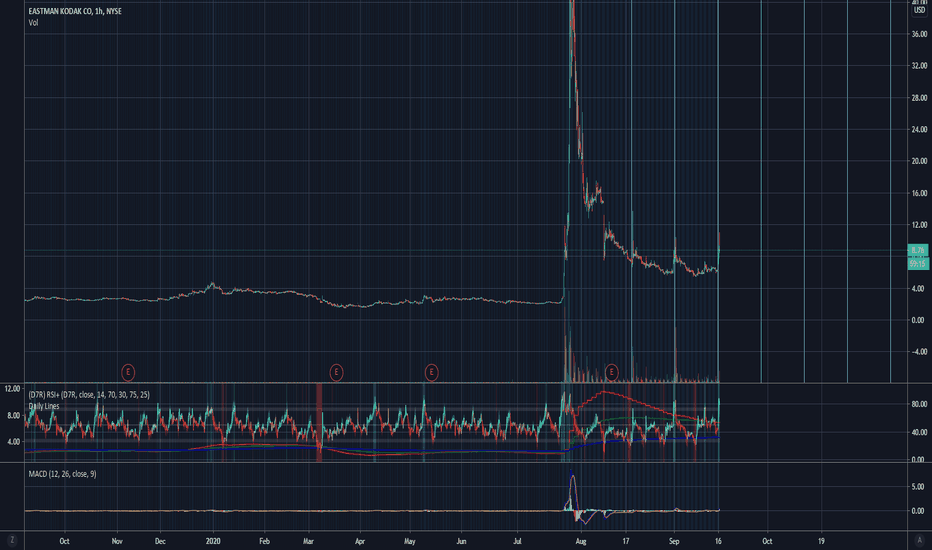Click the Nov label on the time axis
932x550 pixels.
click(x=117, y=541)
